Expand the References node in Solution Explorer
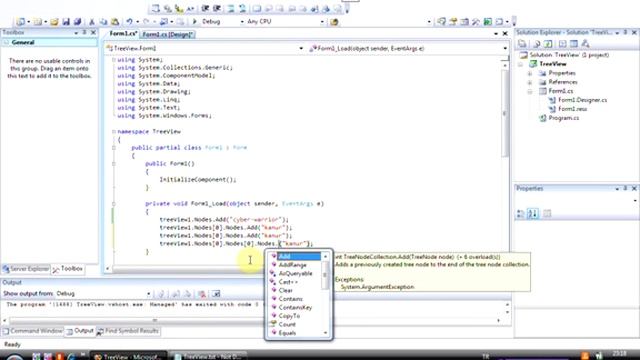The image size is (640, 360). point(530,82)
